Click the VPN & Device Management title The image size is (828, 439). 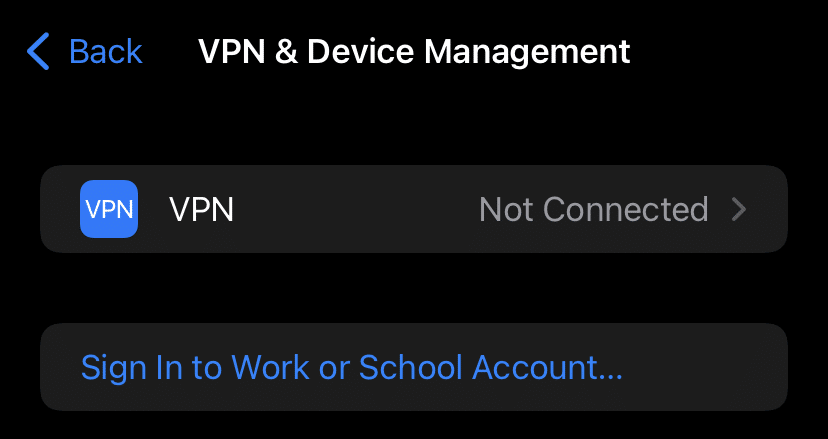[414, 51]
